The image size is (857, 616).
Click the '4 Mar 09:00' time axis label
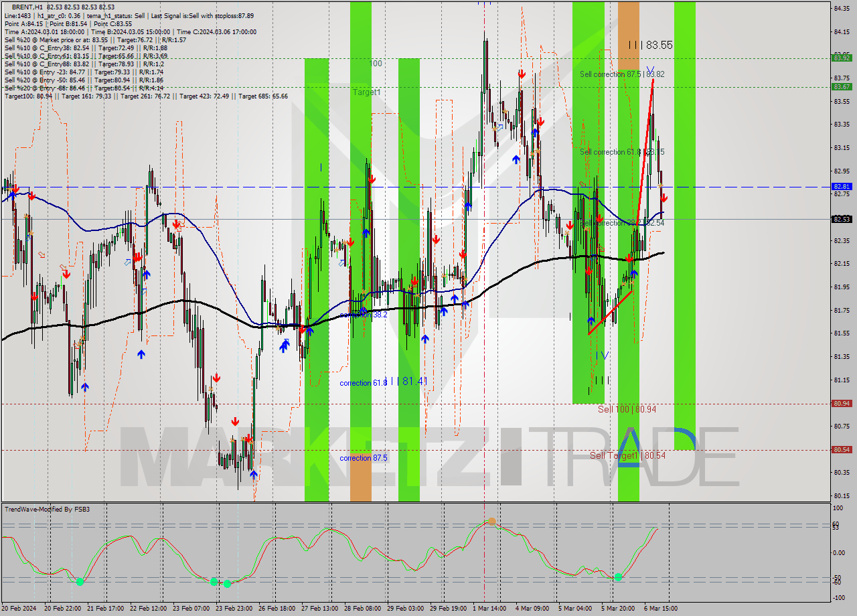532,609
